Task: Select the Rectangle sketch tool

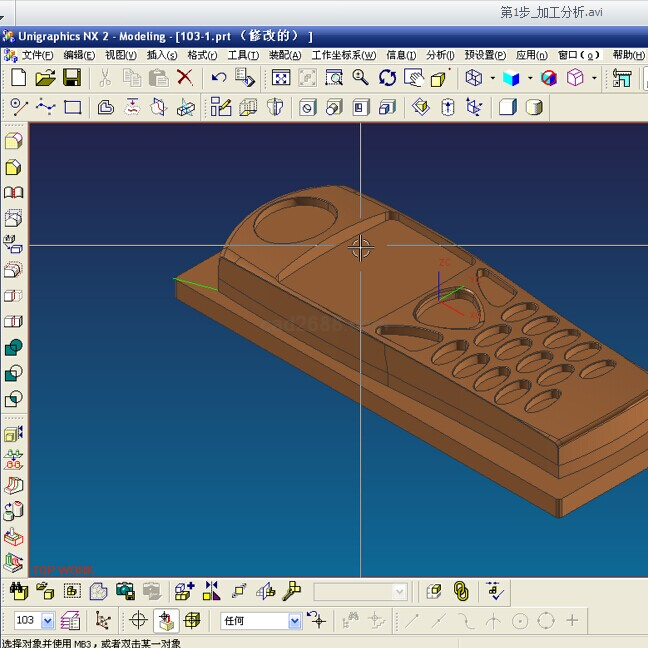Action: [72, 108]
